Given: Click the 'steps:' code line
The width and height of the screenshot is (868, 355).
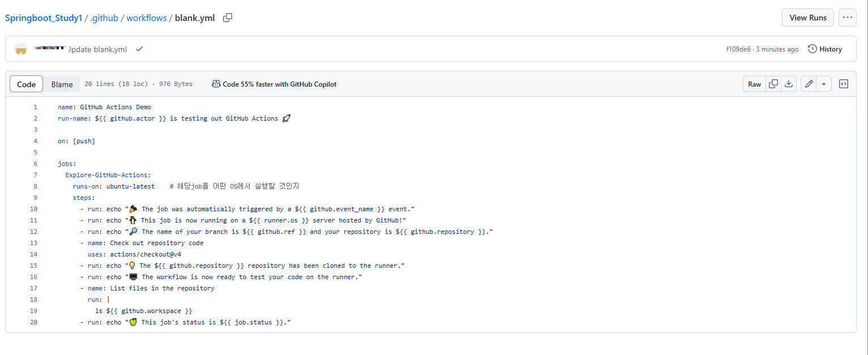Looking at the screenshot, I should (x=84, y=198).
